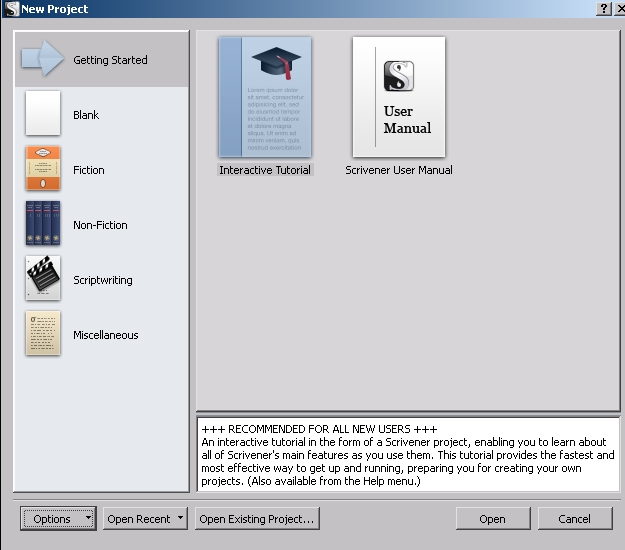Select the Scrivener User Manual thumbnail
Viewport: 625px width, 550px height.
399,97
